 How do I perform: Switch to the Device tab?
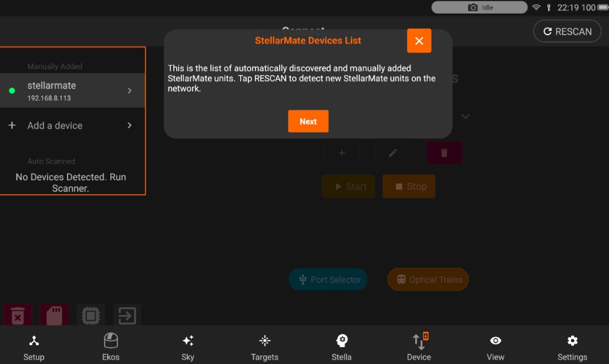[x=419, y=348]
